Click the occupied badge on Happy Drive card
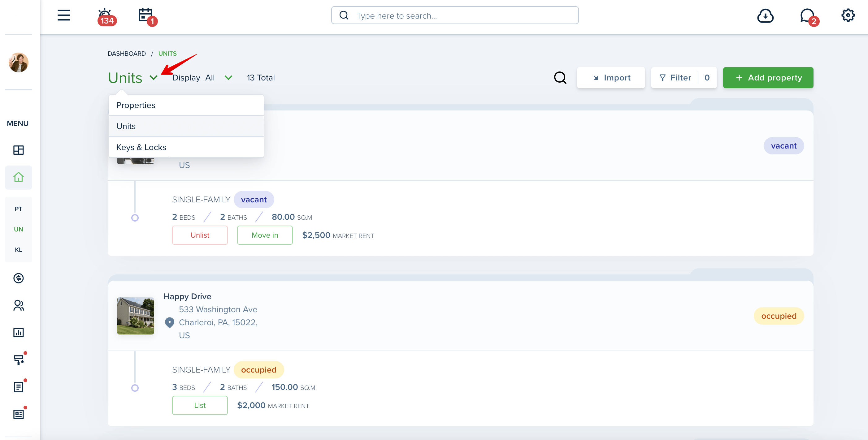The image size is (868, 440). tap(779, 316)
